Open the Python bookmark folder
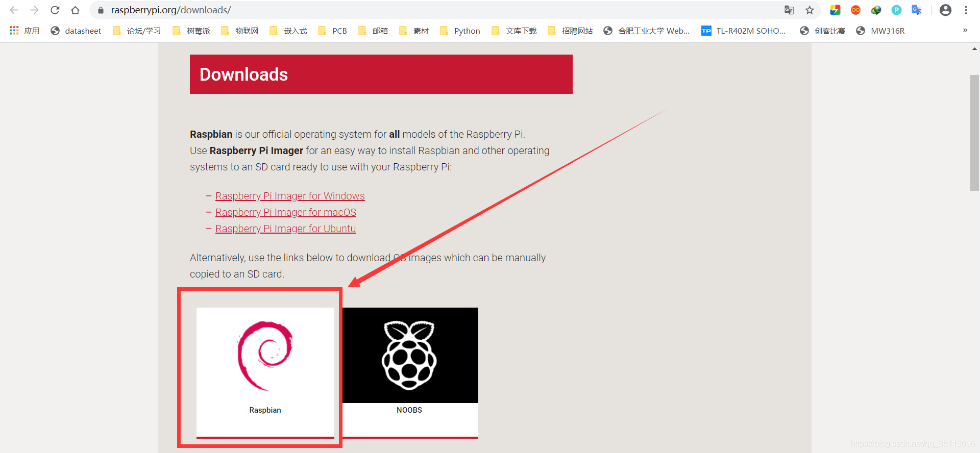980x453 pixels. [460, 31]
